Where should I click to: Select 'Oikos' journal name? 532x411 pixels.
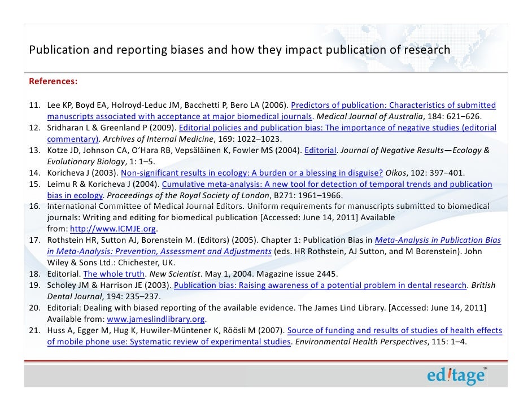point(395,173)
